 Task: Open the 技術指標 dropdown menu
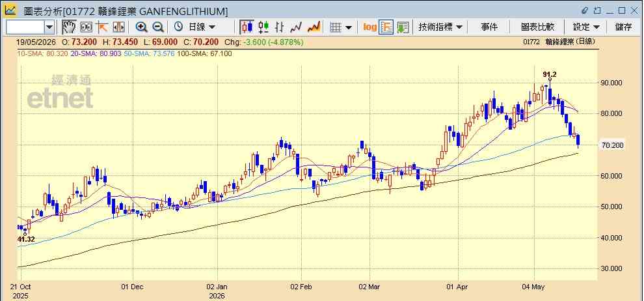pyautogui.click(x=440, y=27)
